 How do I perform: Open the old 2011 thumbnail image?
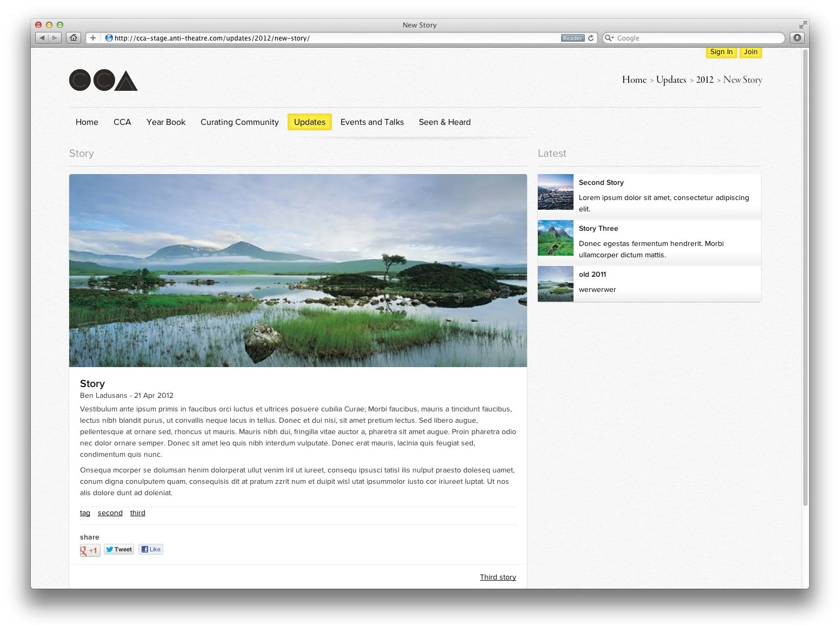point(556,284)
